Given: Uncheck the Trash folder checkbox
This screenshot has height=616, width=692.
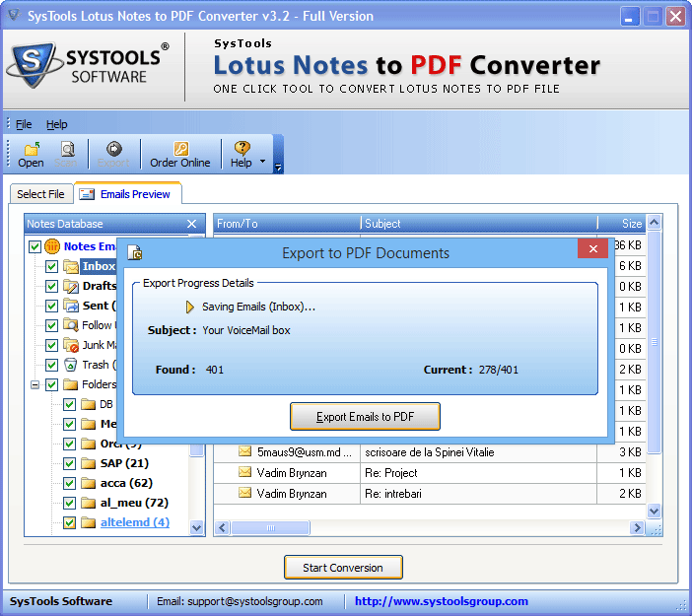Looking at the screenshot, I should pos(51,365).
